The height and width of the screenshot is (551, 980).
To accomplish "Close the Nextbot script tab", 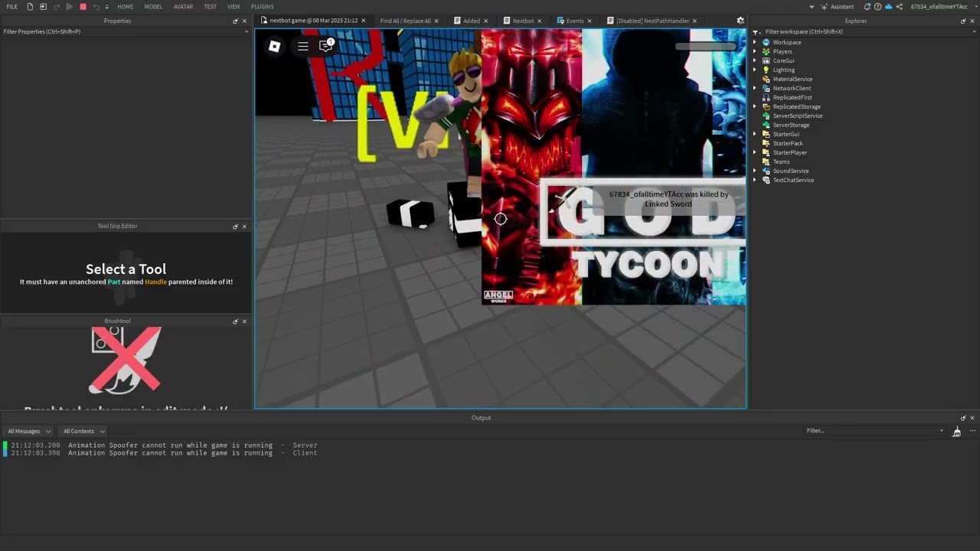I will click(539, 21).
